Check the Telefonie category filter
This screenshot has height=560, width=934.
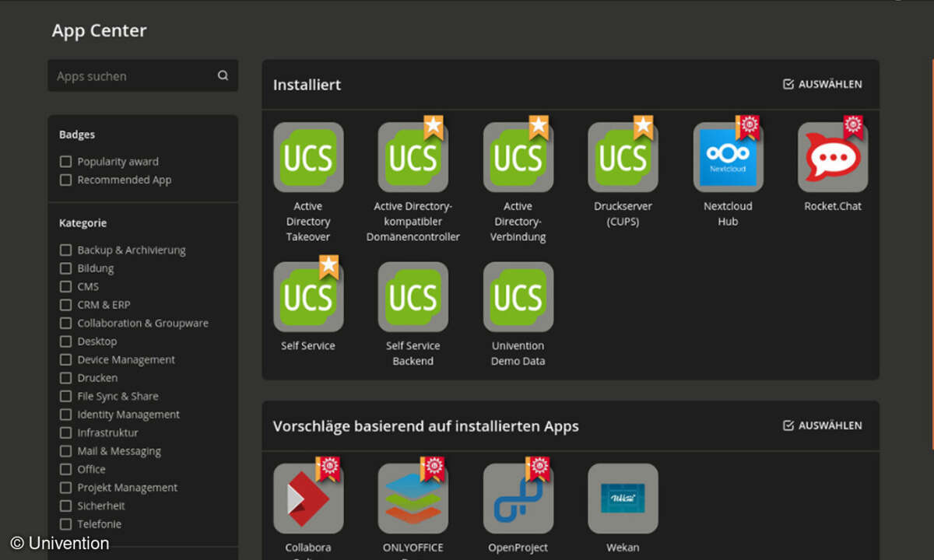click(x=66, y=524)
